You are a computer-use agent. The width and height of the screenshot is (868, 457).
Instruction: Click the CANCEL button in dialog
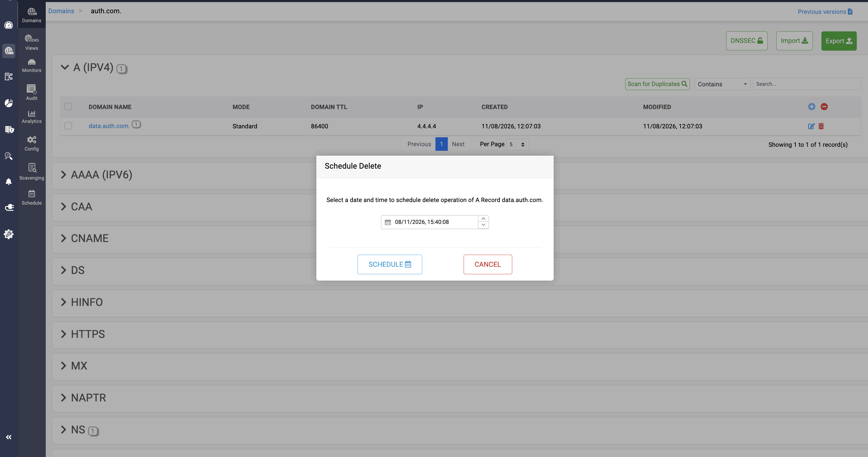coord(487,264)
